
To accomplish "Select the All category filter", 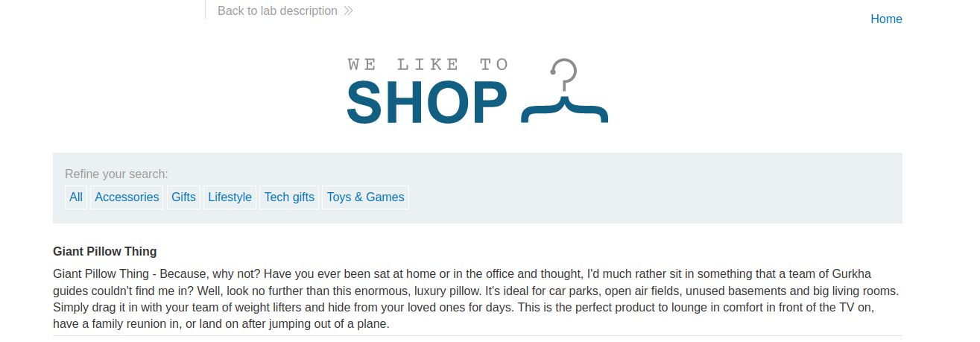I will 76,197.
